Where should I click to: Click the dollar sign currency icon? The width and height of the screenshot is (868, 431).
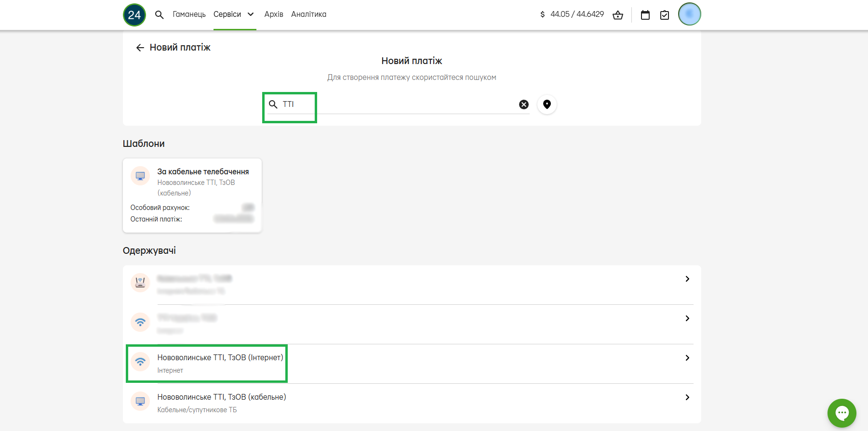[x=543, y=14]
